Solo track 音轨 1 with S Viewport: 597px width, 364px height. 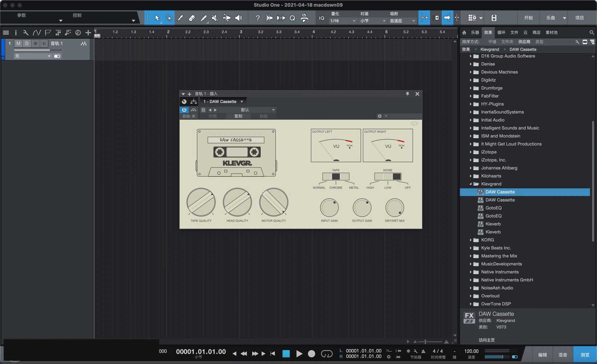[27, 43]
